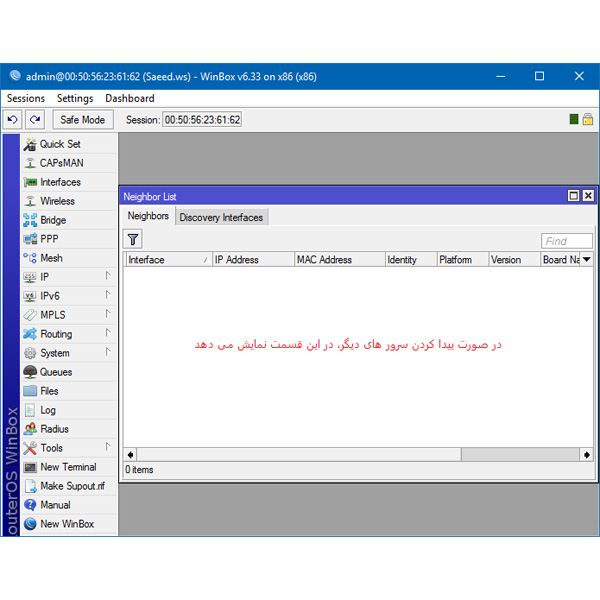Open the Files menu item
The width and height of the screenshot is (600, 600).
(69, 391)
